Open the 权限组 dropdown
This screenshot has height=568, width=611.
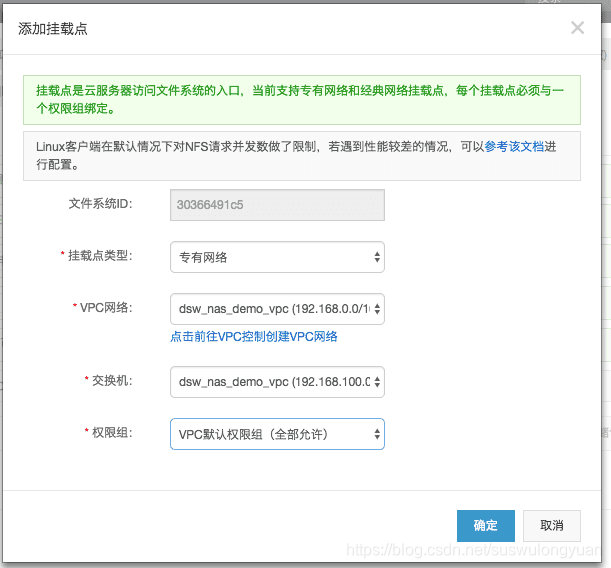[x=277, y=434]
